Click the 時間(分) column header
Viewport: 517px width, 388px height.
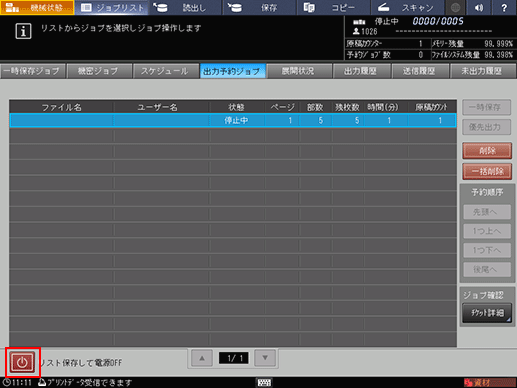click(x=385, y=107)
